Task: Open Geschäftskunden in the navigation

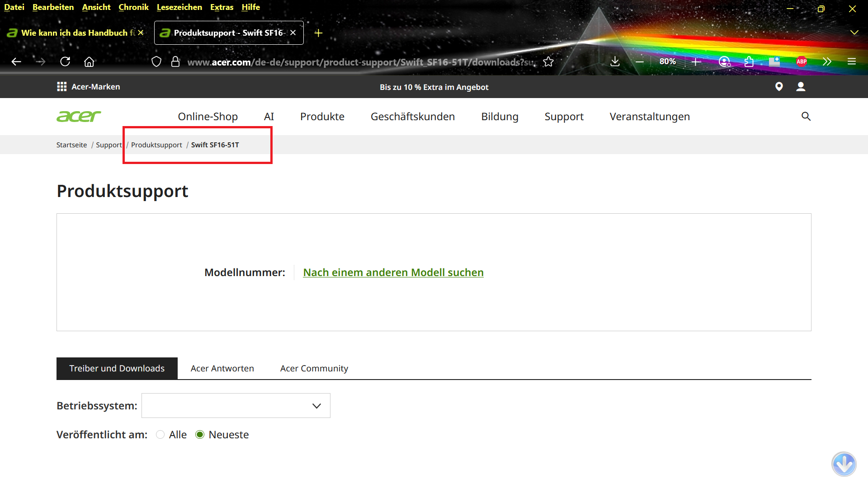Action: pyautogui.click(x=413, y=117)
